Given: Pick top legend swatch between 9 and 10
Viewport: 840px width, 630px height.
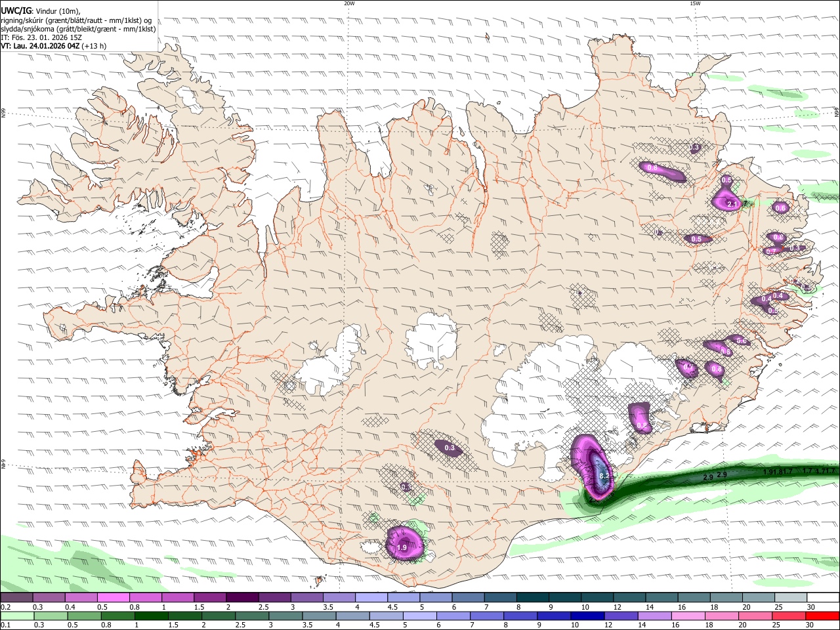Looking at the screenshot, I should click(565, 597).
